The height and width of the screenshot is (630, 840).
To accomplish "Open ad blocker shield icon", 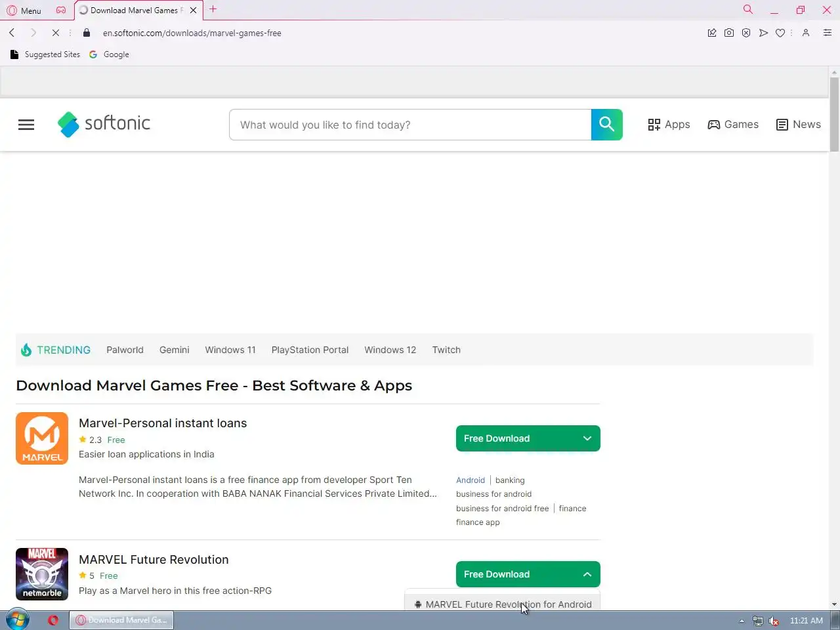I will coord(746,33).
